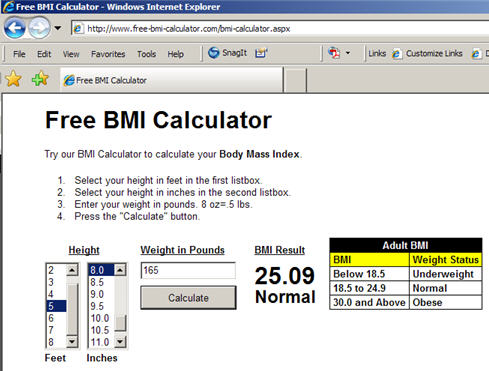Select 5 in the Feet listbox
The height and width of the screenshot is (371, 489).
pyautogui.click(x=56, y=306)
